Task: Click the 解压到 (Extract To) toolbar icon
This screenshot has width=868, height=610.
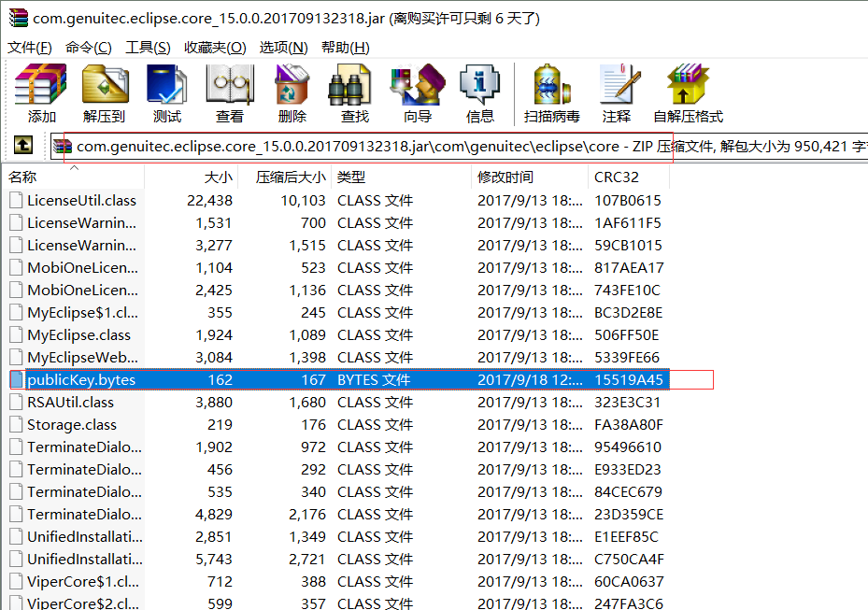Action: 106,84
